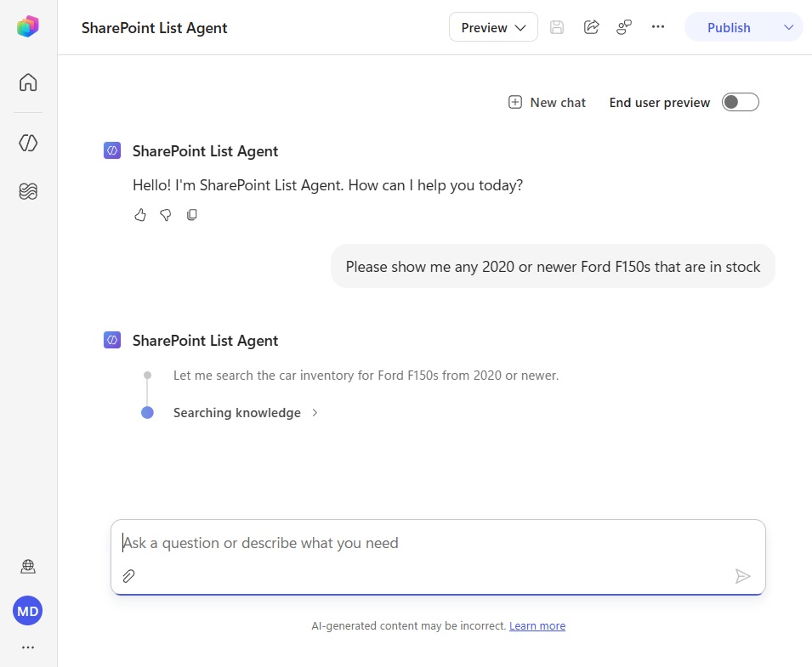Expand the Searching knowledge step
This screenshot has height=667, width=812.
(246, 412)
